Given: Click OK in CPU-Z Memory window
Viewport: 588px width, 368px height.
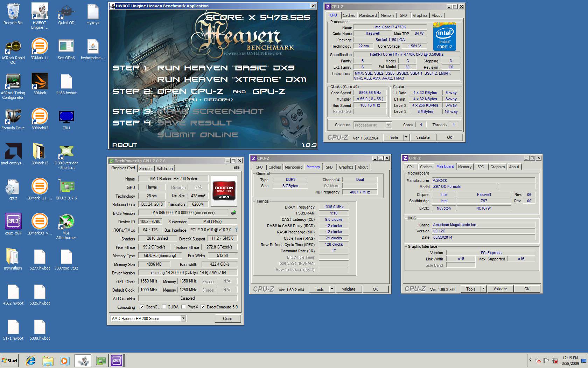Looking at the screenshot, I should pos(375,289).
